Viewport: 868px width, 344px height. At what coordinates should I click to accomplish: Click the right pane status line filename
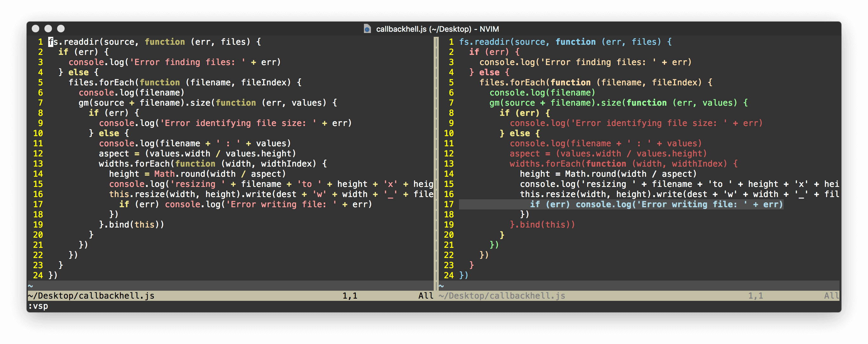(502, 296)
